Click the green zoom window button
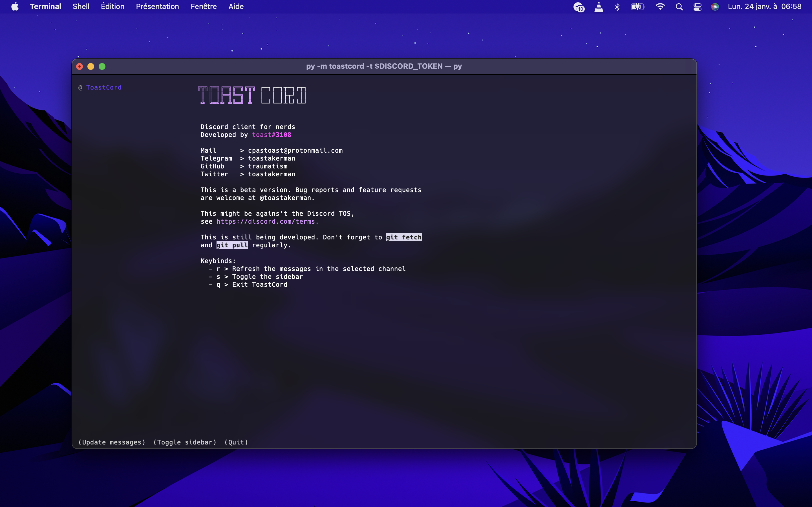 pyautogui.click(x=102, y=66)
